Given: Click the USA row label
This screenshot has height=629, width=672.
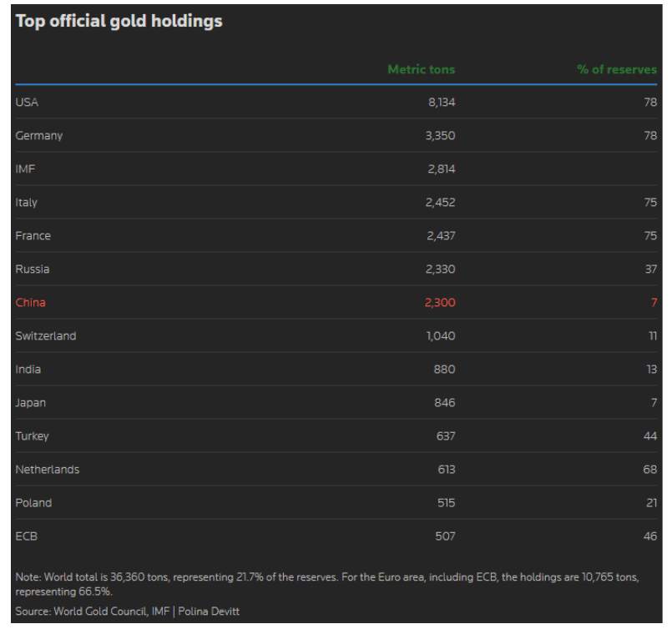Looking at the screenshot, I should [x=27, y=103].
